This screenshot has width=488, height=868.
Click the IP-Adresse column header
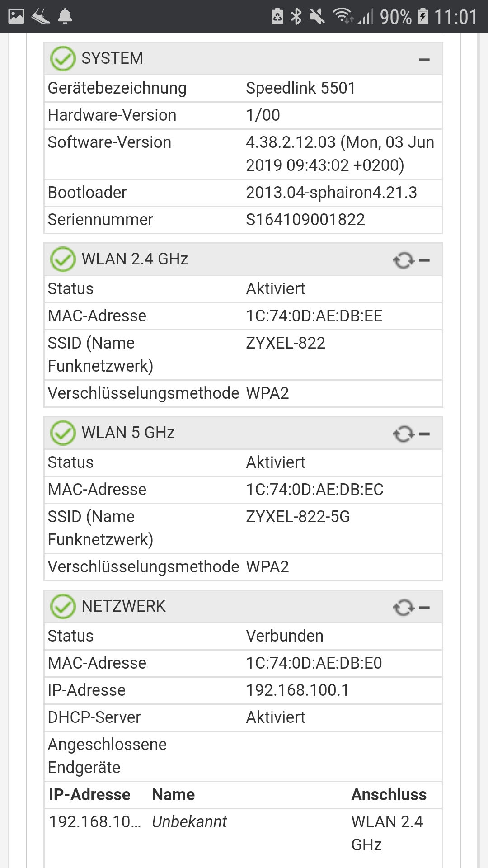coord(89,794)
